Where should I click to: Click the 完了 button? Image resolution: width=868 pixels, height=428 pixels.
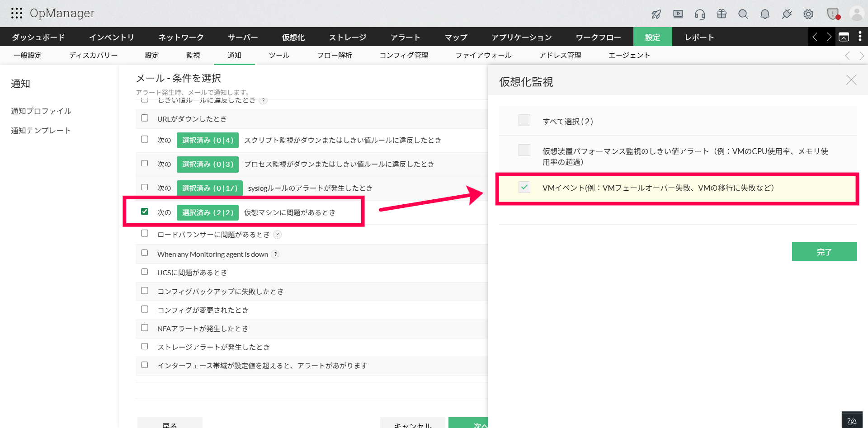tap(824, 252)
